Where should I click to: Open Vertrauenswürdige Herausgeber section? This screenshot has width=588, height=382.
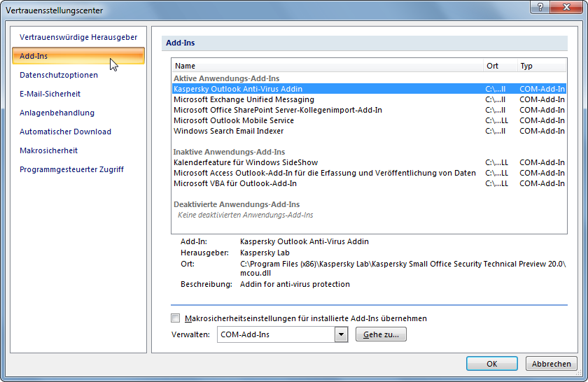(x=78, y=37)
